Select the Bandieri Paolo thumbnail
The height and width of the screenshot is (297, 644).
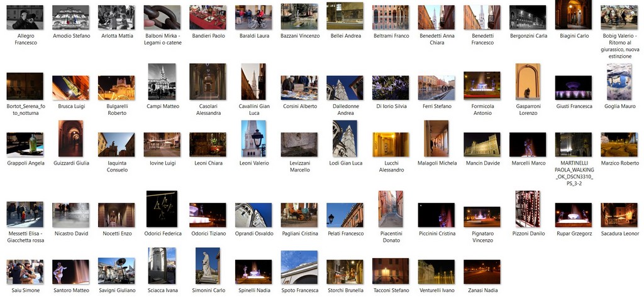[x=208, y=17]
